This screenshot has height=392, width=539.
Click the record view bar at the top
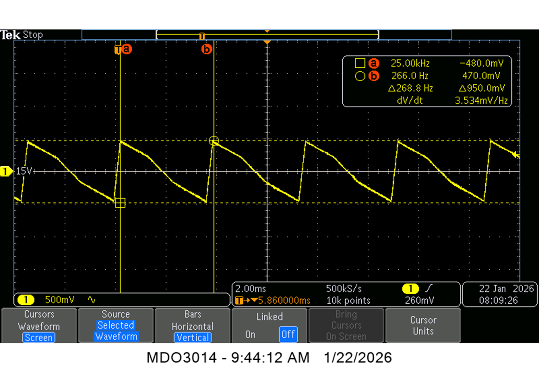pos(266,35)
